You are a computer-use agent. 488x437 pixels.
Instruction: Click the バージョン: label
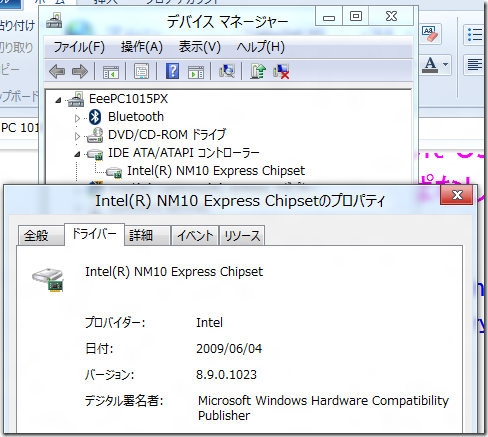pyautogui.click(x=110, y=375)
